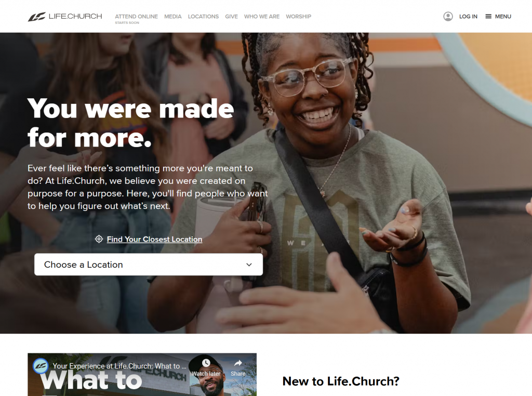Open the hamburger MENU icon
This screenshot has height=396, width=532.
click(x=488, y=16)
